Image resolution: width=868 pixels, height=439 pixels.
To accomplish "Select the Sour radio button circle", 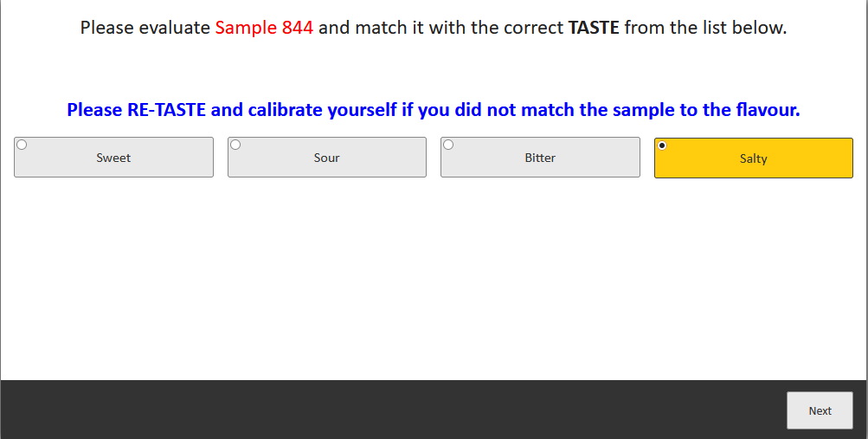I will tap(235, 145).
